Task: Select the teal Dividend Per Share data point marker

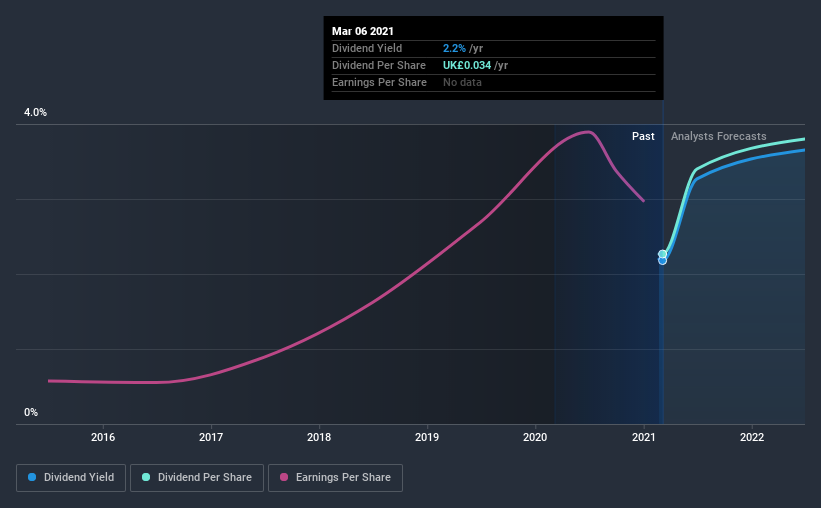Action: pyautogui.click(x=662, y=254)
